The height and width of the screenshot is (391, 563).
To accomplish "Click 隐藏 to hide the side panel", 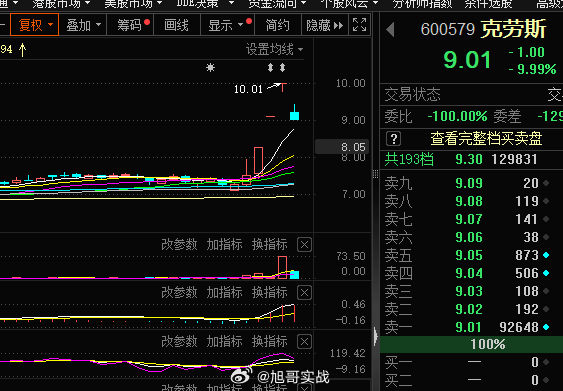I will [325, 25].
